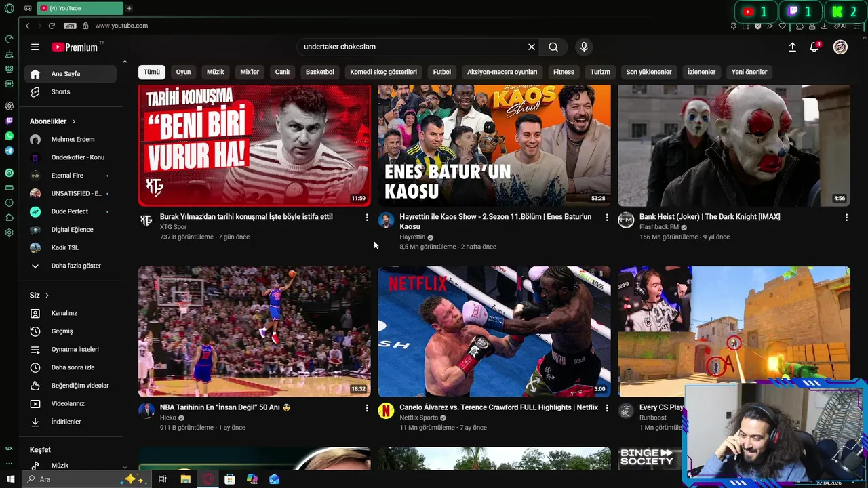Open the notifications bell
This screenshot has height=488, width=868.
[x=814, y=47]
